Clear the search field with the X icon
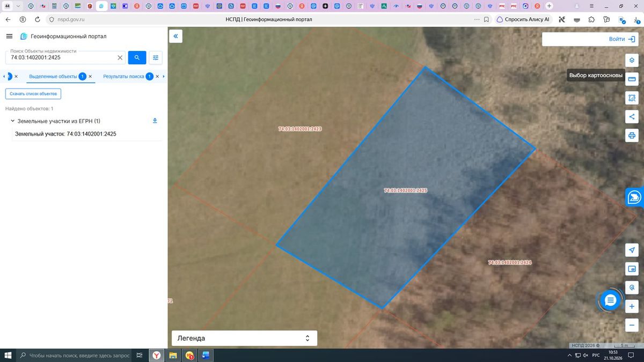The image size is (644, 362). click(x=120, y=57)
